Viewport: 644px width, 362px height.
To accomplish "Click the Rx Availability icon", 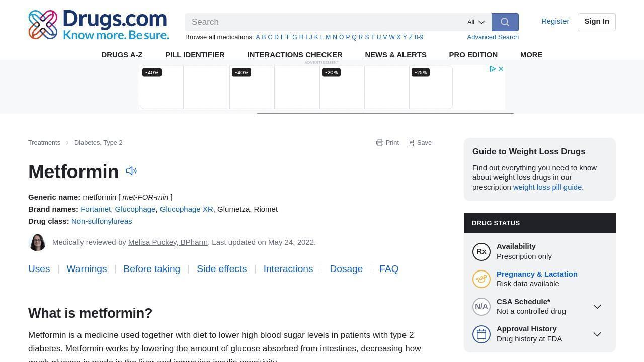I will [x=481, y=252].
